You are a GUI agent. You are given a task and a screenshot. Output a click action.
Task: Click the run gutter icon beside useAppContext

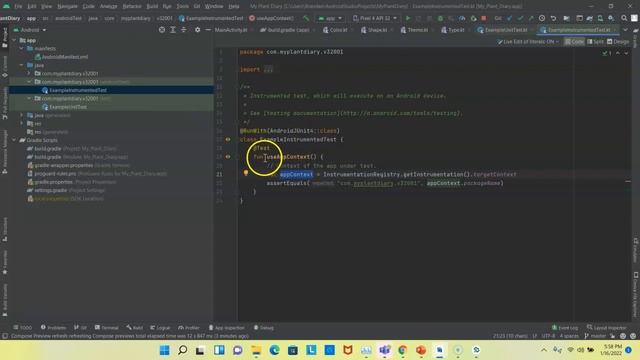pos(228,157)
